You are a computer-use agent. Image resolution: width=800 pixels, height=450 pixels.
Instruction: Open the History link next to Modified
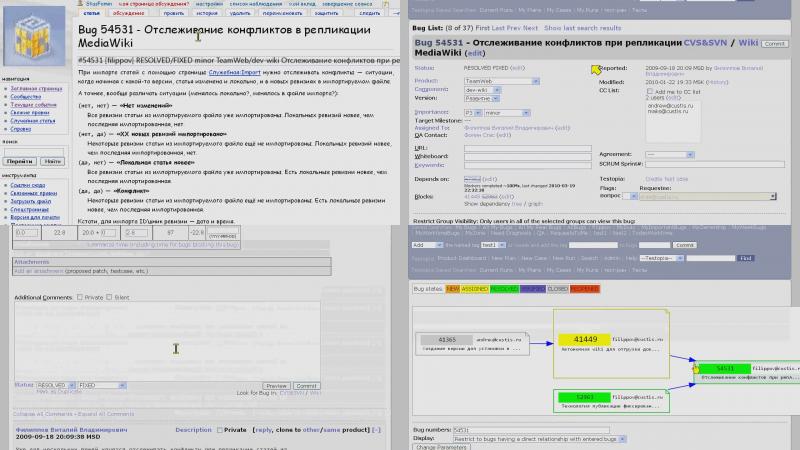(717, 82)
